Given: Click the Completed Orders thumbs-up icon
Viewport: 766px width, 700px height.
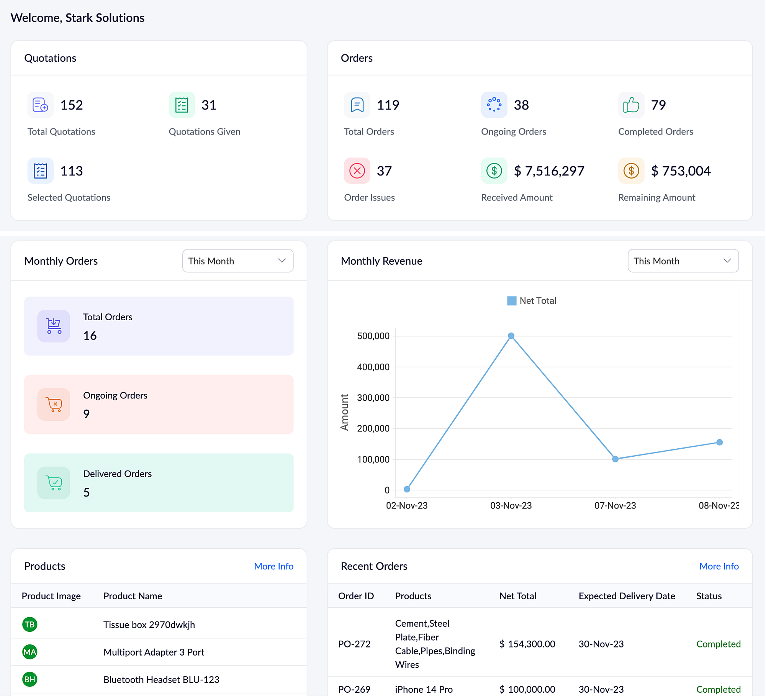Looking at the screenshot, I should pos(631,105).
